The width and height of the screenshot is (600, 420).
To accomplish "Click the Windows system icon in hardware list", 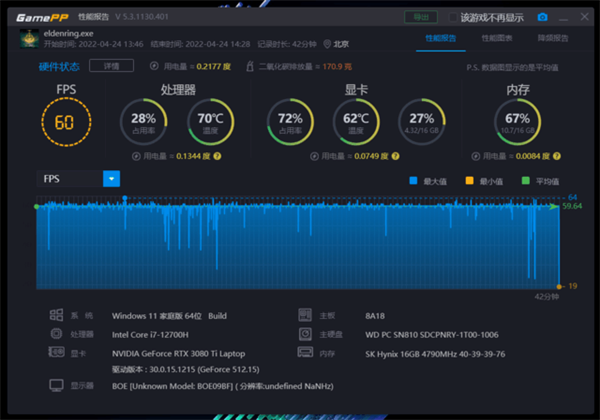I will tap(56, 314).
